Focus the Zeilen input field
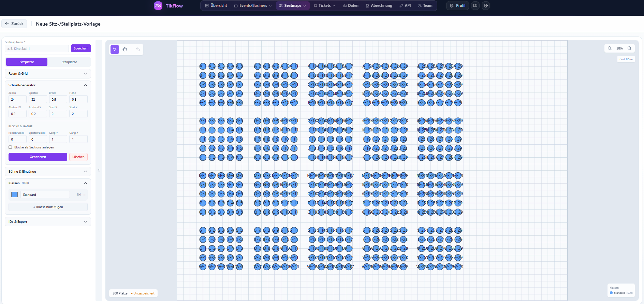 (17, 99)
